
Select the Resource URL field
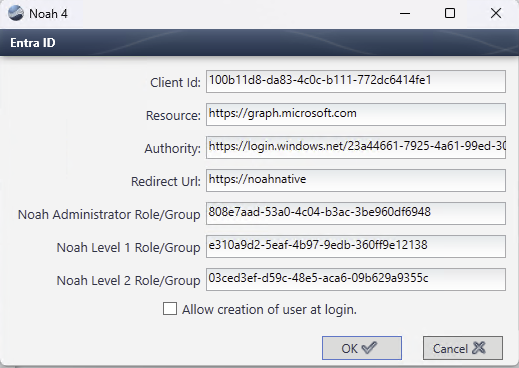pos(356,114)
